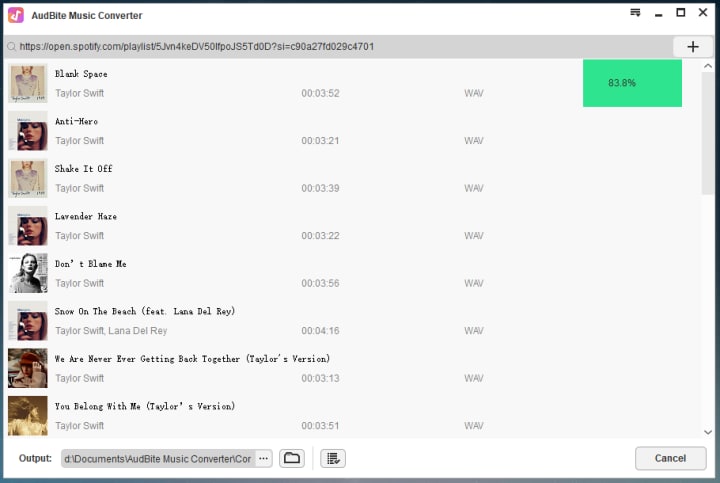
Task: Click the Output label
Action: tap(35, 458)
